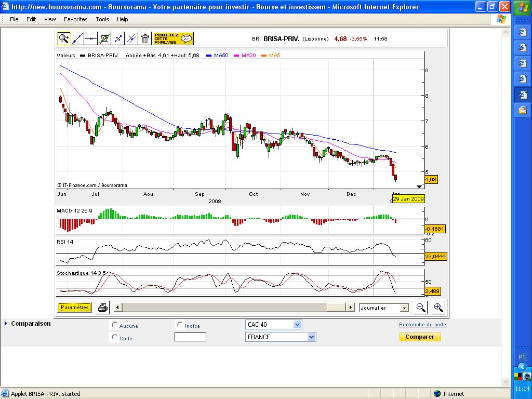The height and width of the screenshot is (399, 532).
Task: Open the Favorites menu
Action: point(75,19)
